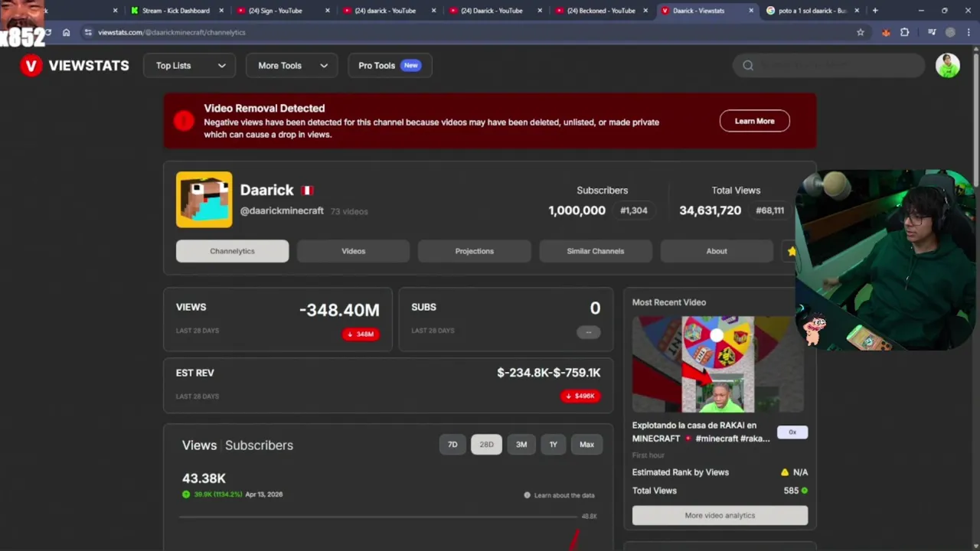This screenshot has width=980, height=551.
Task: Open most recent video thumbnail
Action: (x=718, y=364)
